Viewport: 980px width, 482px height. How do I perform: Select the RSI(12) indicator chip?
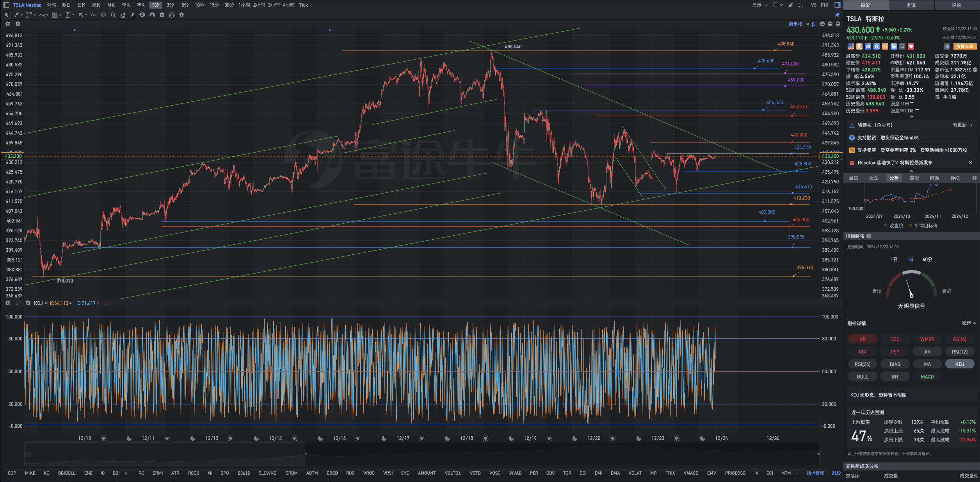pyautogui.click(x=960, y=352)
